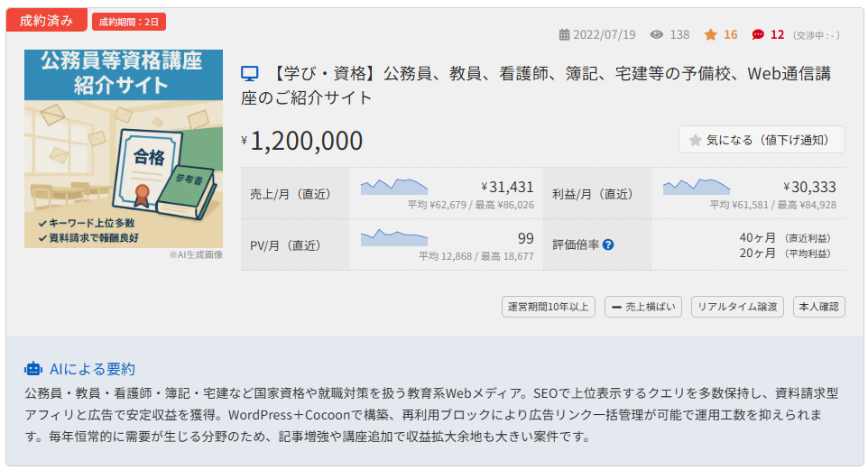The image size is (868, 470).
Task: Select the 本人確認 tag
Action: click(x=818, y=307)
